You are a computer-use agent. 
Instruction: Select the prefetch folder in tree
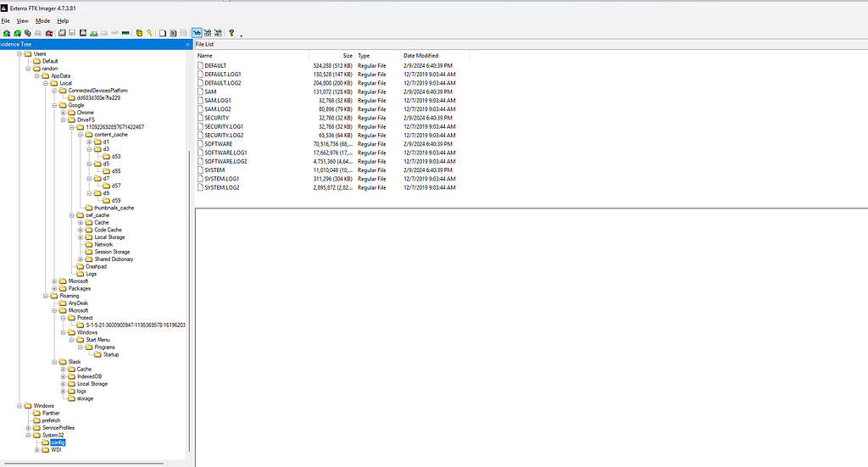pos(51,420)
